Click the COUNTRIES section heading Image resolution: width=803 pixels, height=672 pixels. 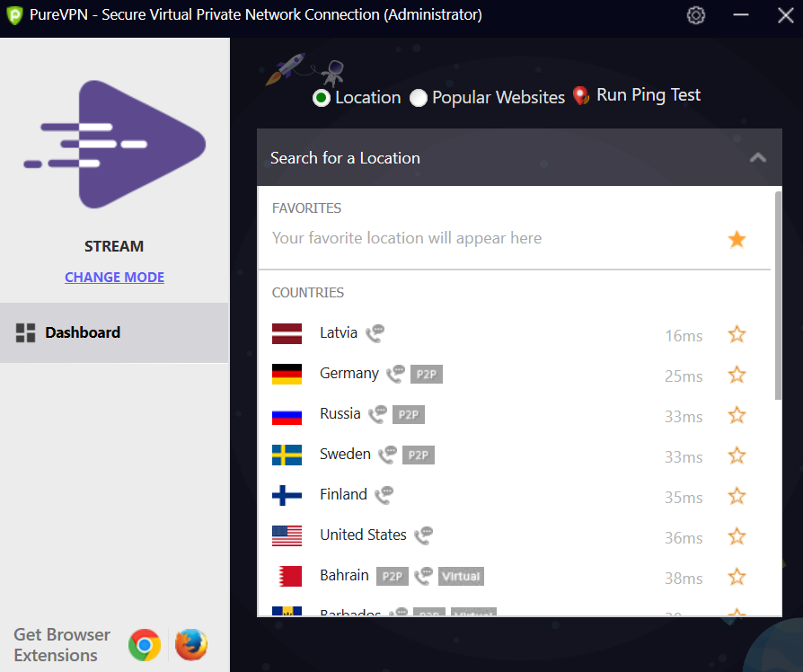point(308,293)
